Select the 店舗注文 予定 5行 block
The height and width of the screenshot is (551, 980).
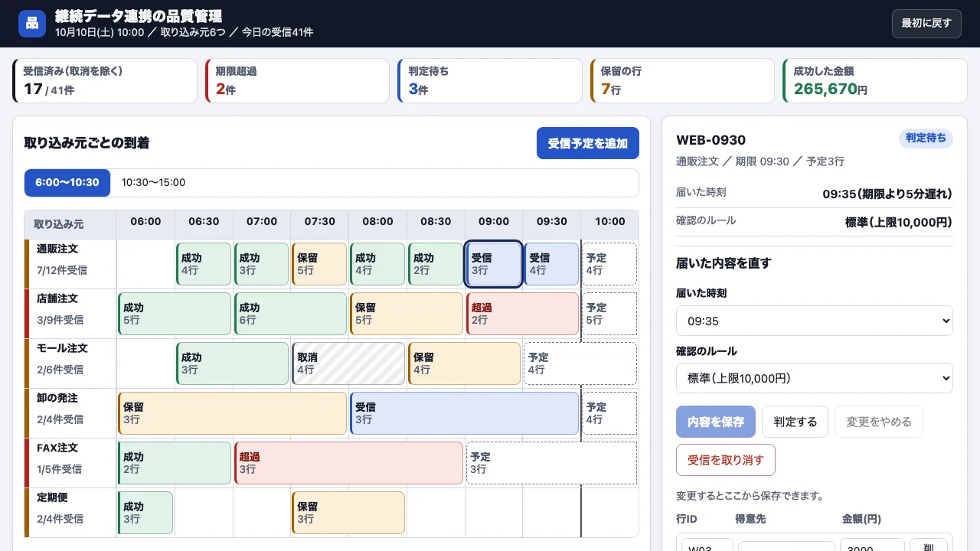pos(609,314)
